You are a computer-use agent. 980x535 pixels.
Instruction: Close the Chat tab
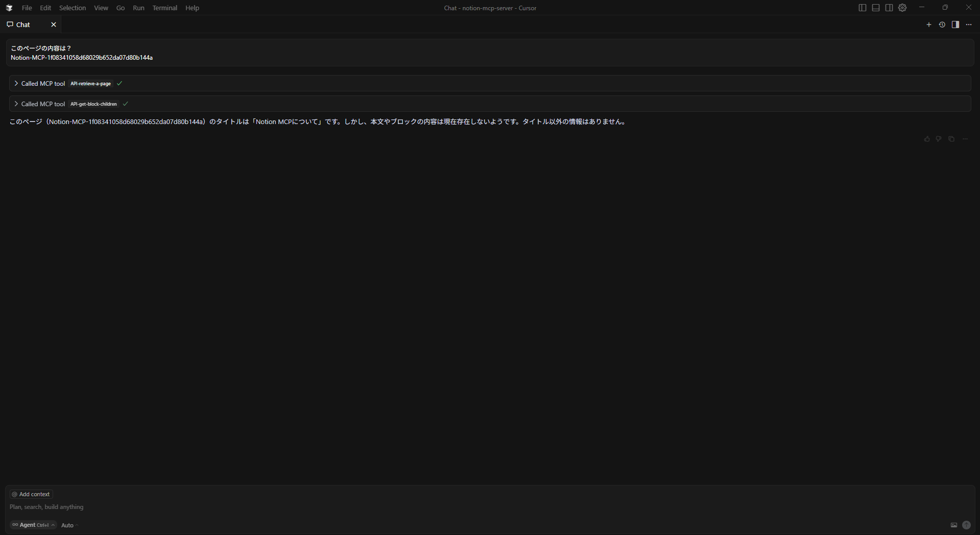pos(54,25)
